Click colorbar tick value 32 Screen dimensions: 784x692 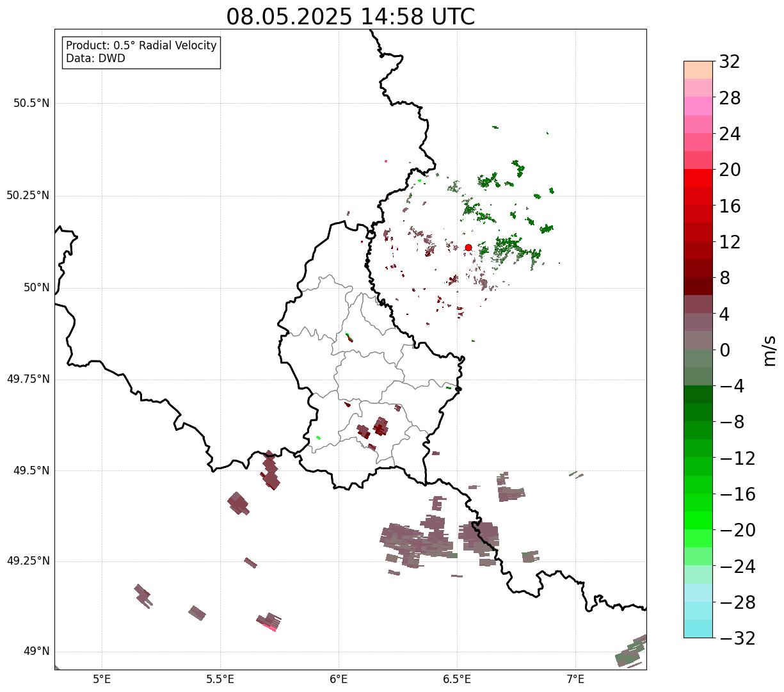pos(730,62)
